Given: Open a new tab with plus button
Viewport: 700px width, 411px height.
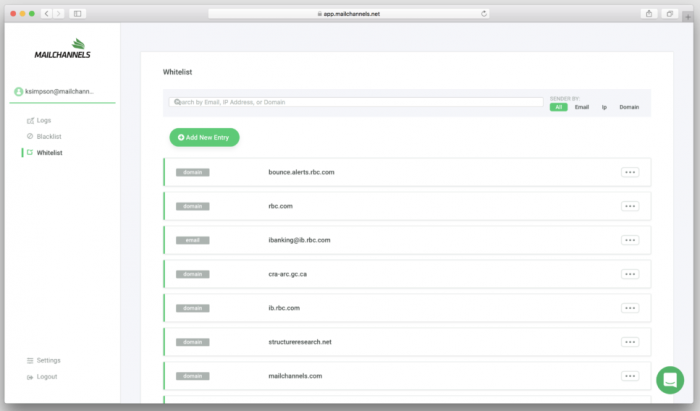Looking at the screenshot, I should coord(688,17).
